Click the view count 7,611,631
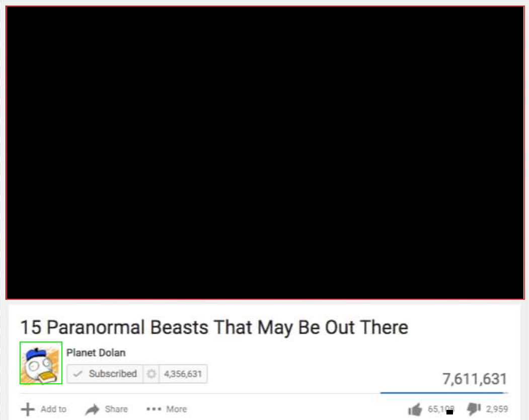 tap(475, 379)
